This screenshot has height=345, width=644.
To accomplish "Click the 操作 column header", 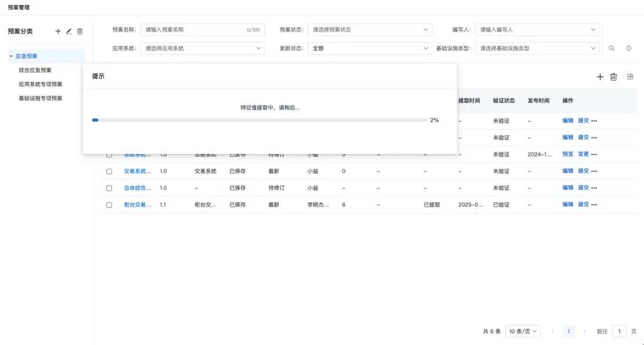I will [568, 101].
